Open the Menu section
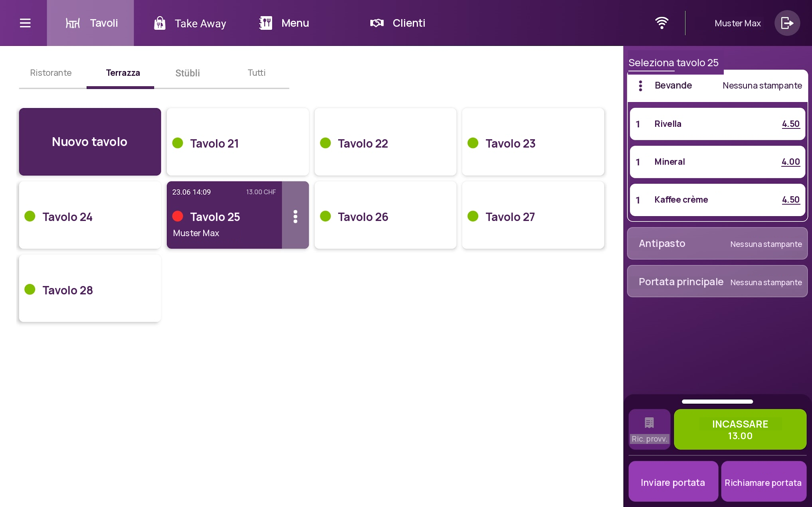 click(284, 23)
